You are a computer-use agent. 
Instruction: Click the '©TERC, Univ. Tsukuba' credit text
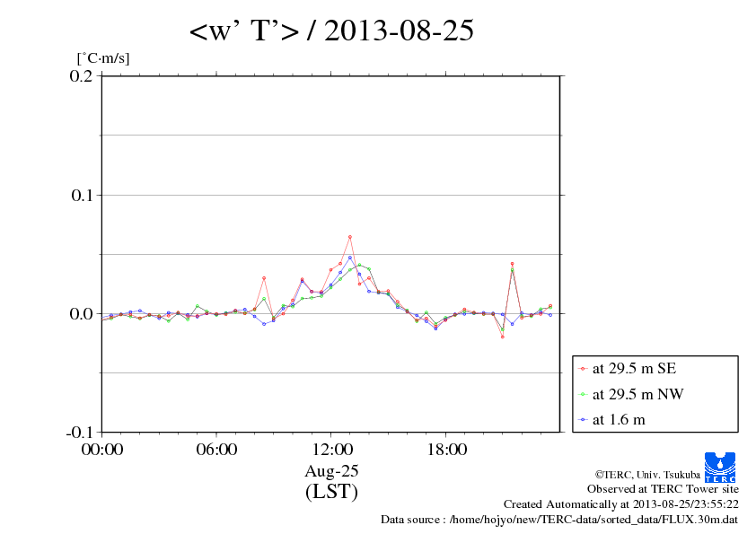pos(647,475)
